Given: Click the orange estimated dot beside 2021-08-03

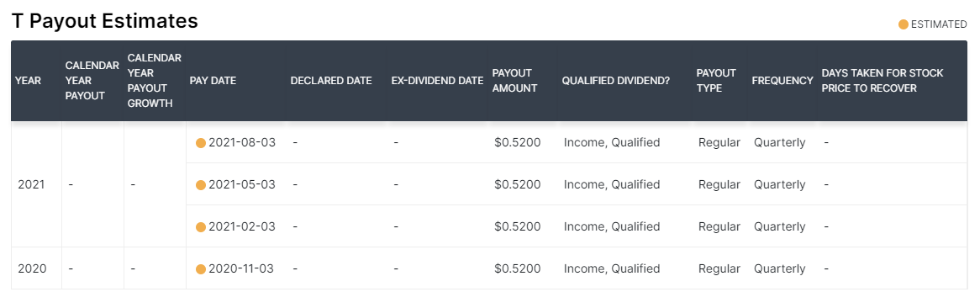Looking at the screenshot, I should coord(201,143).
